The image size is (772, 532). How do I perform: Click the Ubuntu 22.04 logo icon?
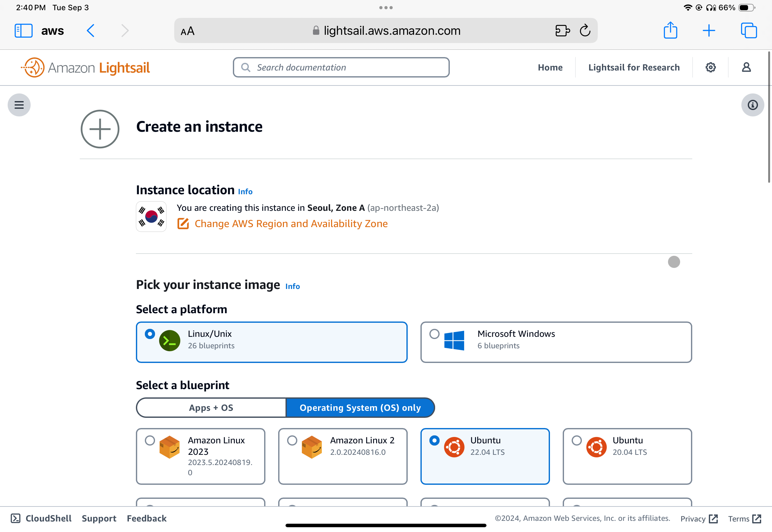point(454,447)
